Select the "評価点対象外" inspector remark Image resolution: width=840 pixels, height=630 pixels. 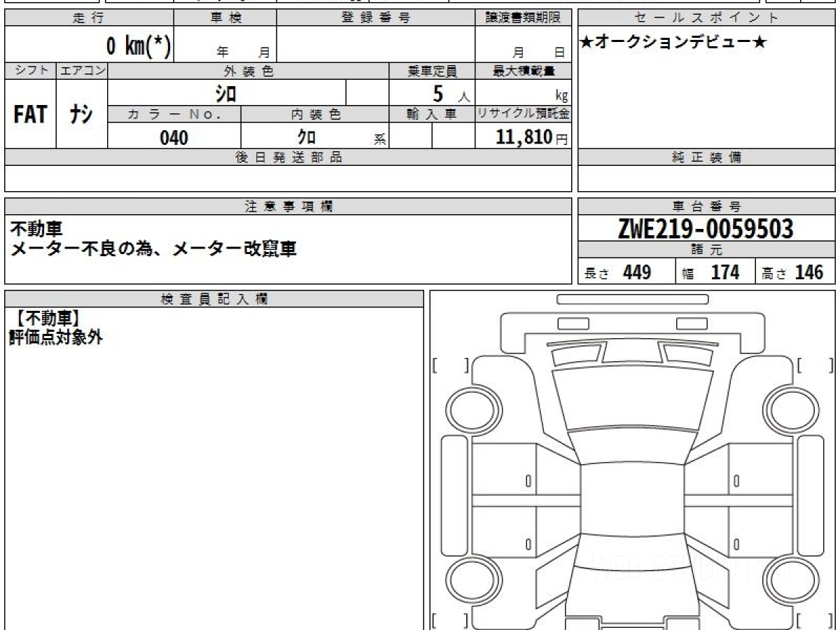point(55,337)
